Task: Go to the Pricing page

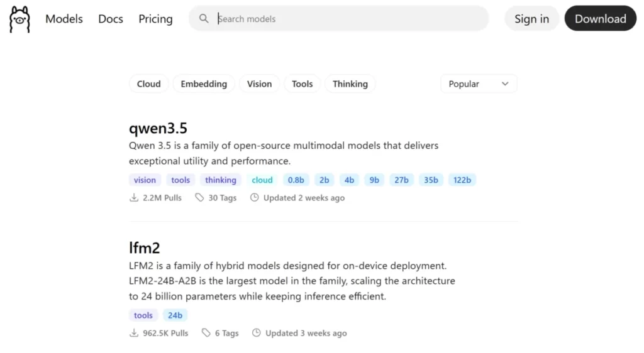Action: click(155, 19)
